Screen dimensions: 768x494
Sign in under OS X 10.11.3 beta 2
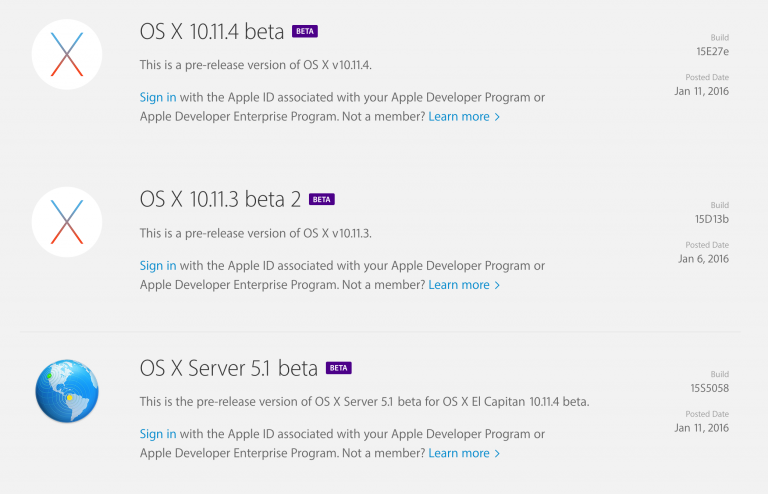(x=158, y=265)
